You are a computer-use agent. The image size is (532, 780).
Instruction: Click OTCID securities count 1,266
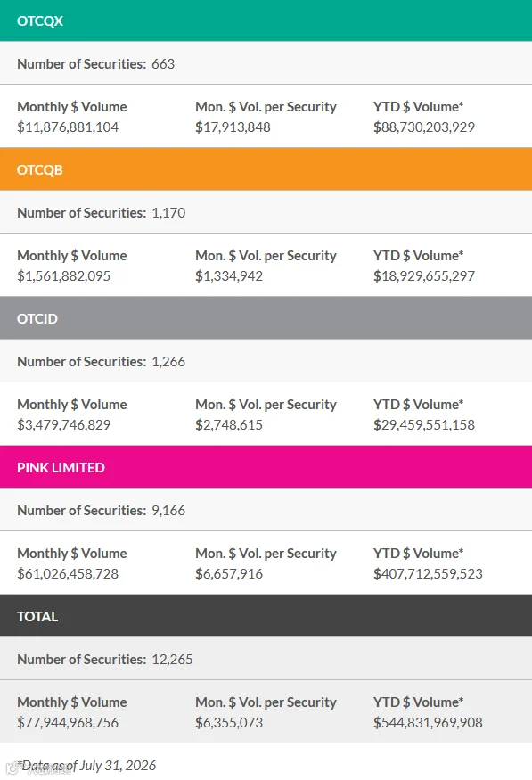(x=168, y=361)
